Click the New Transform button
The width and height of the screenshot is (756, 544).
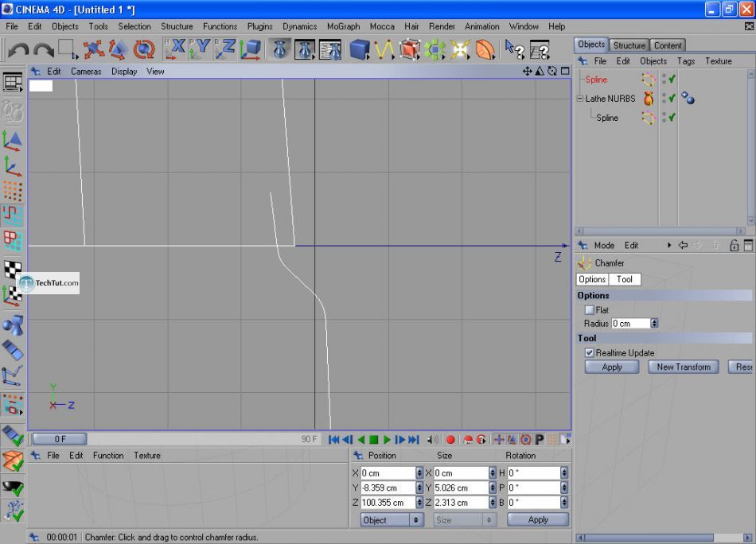[683, 367]
